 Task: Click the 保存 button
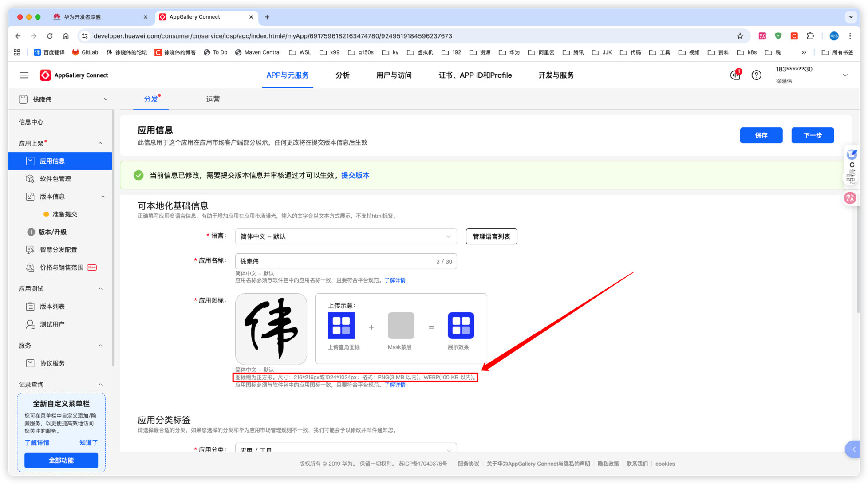pyautogui.click(x=761, y=135)
